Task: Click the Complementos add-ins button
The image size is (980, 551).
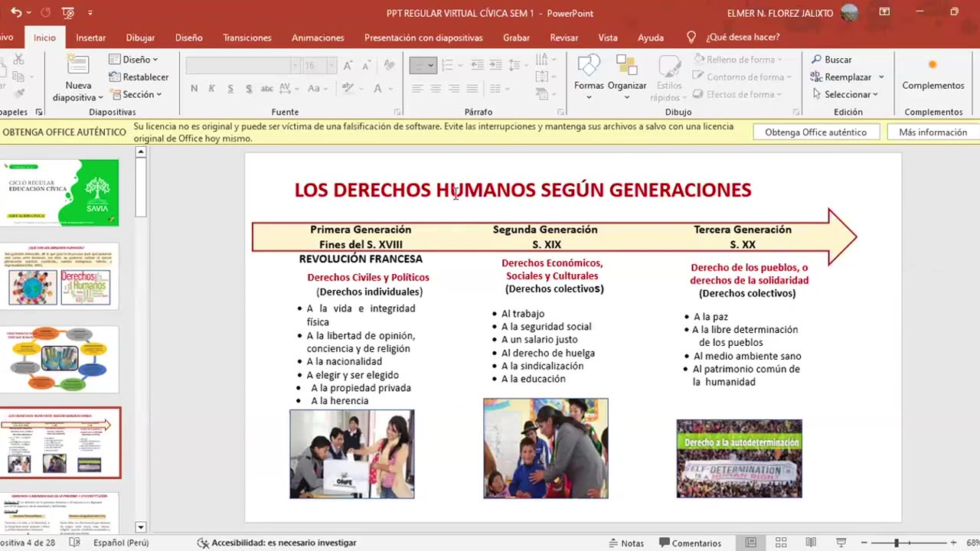Action: pyautogui.click(x=933, y=75)
